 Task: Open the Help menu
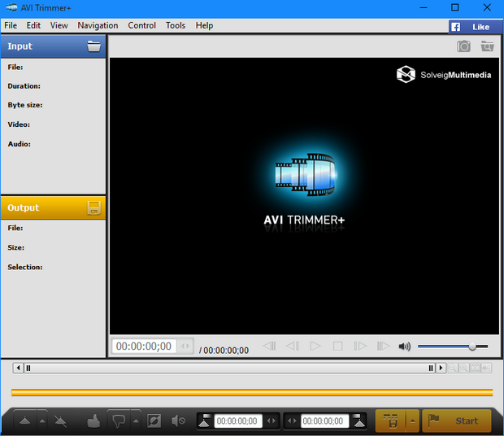204,25
